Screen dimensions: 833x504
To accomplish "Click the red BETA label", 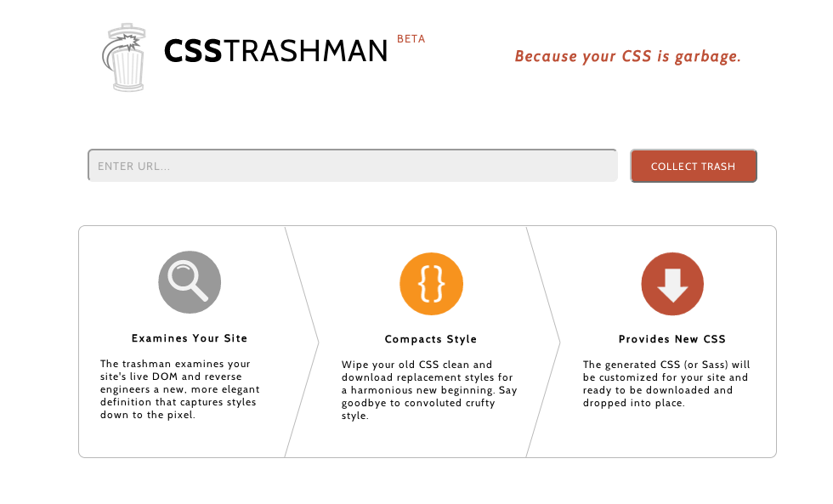I will (x=411, y=39).
